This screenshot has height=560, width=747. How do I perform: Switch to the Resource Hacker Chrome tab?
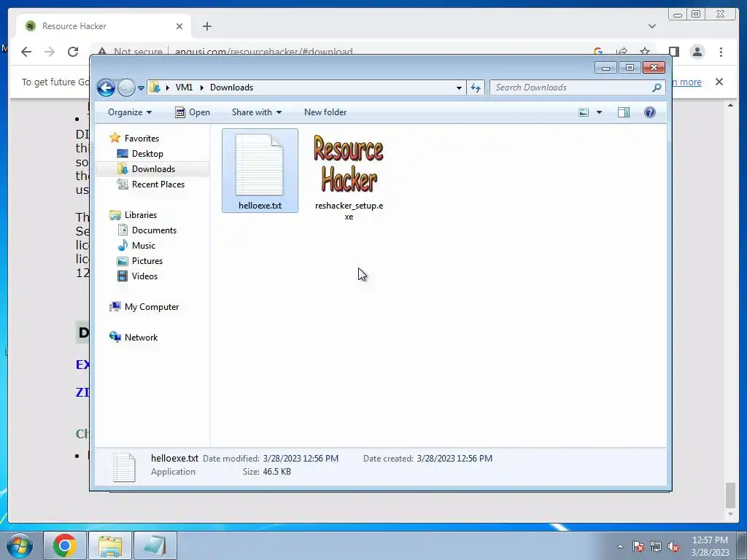click(104, 26)
